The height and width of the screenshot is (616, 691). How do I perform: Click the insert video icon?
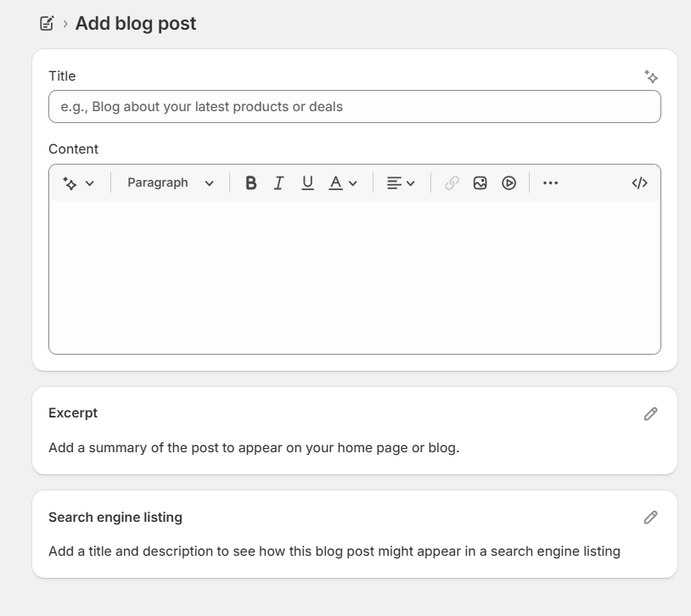508,183
